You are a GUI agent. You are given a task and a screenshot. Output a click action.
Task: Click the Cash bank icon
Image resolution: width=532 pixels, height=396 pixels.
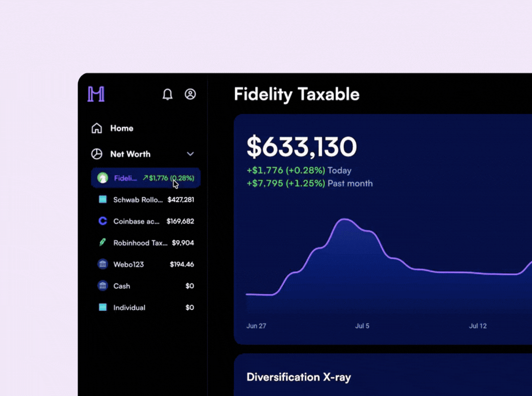click(102, 286)
